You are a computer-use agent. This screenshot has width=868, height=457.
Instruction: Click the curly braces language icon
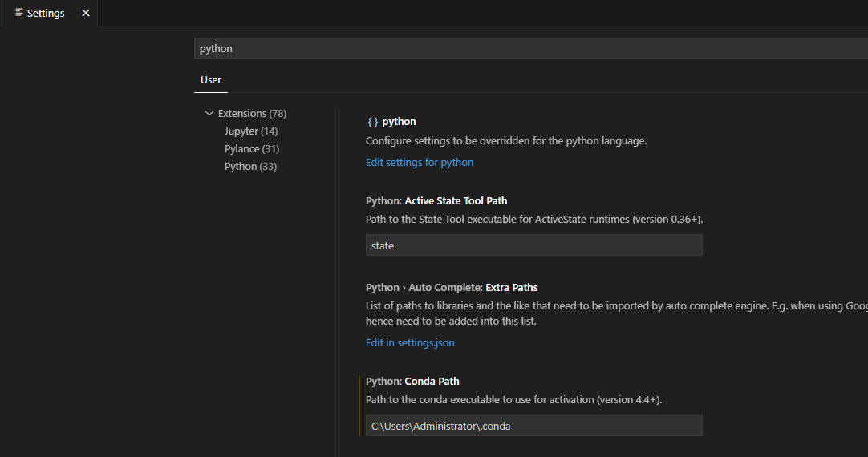coord(372,122)
